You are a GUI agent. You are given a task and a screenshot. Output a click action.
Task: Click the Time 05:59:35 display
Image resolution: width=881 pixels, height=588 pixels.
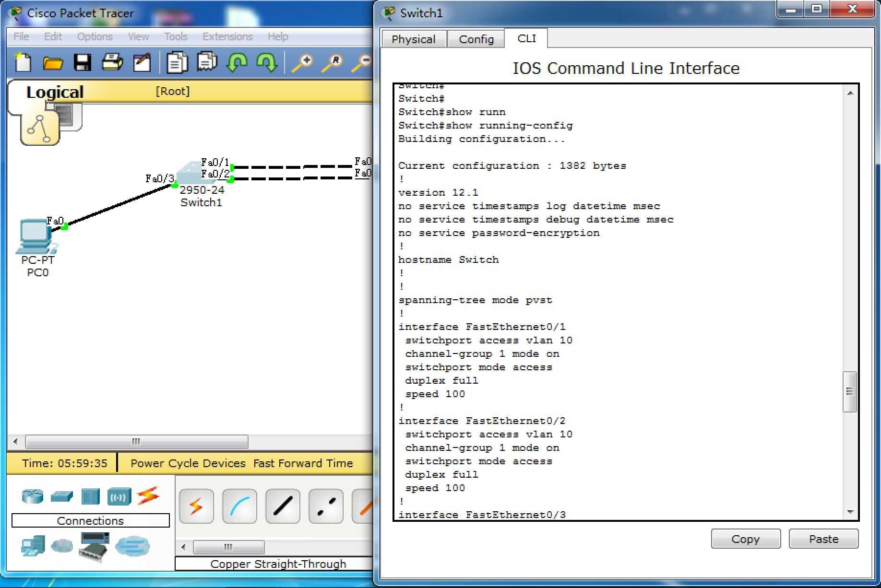[x=64, y=463]
